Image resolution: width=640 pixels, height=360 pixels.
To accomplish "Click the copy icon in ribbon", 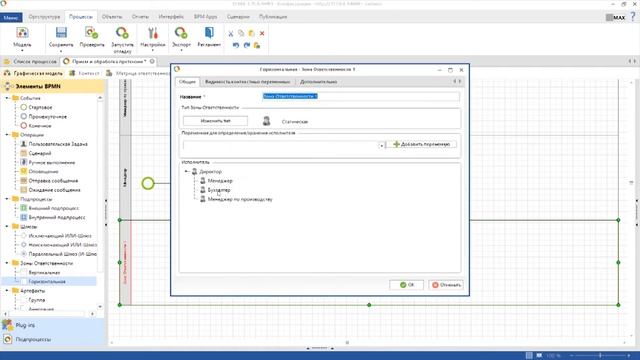I will (x=241, y=33).
